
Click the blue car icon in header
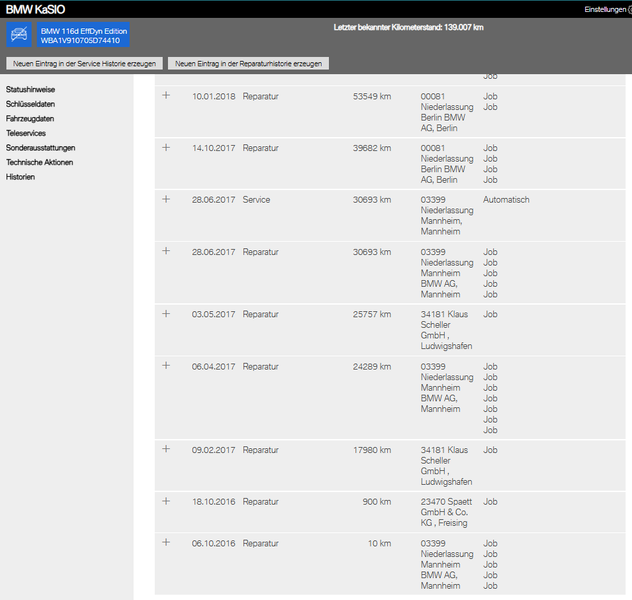click(19, 35)
